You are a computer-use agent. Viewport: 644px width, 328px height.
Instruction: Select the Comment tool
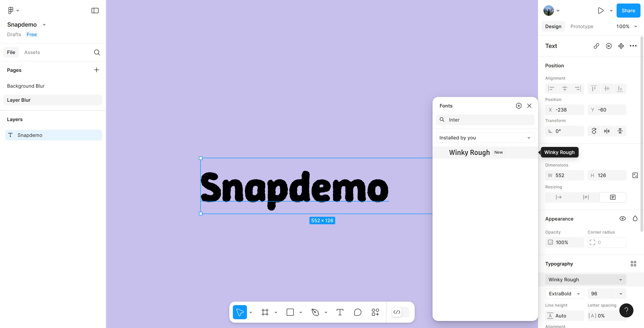(x=358, y=312)
